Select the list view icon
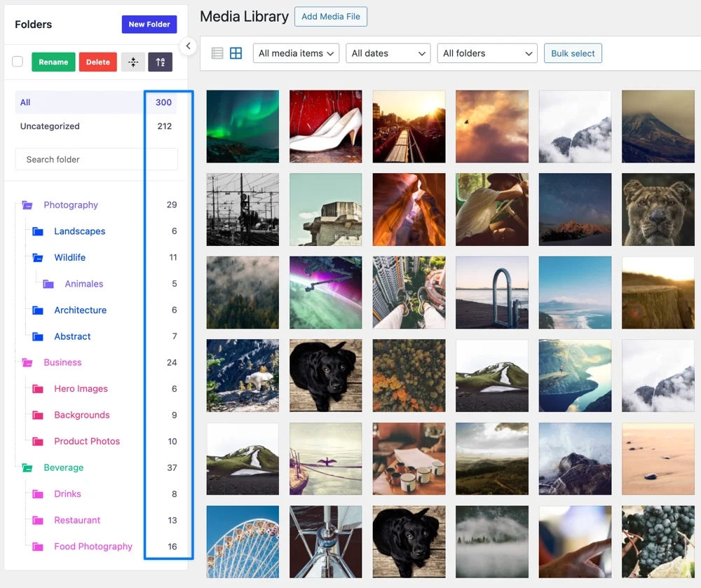The image size is (701, 588). 217,53
